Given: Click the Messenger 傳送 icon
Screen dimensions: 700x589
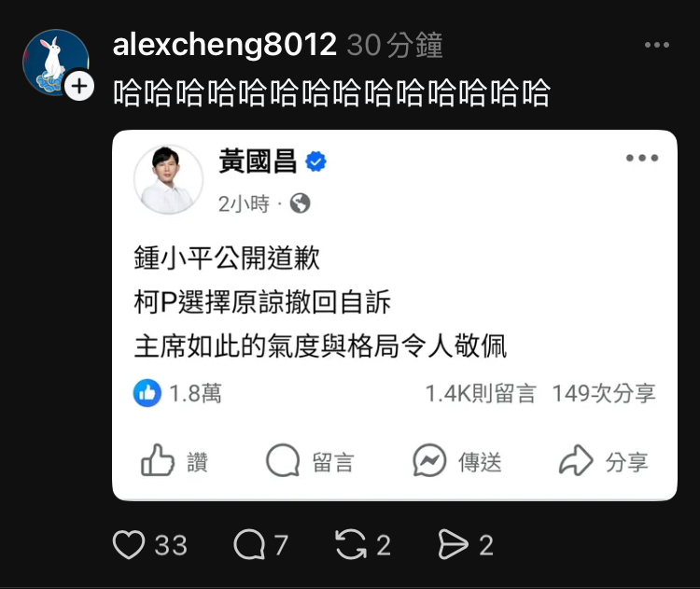Looking at the screenshot, I should [x=429, y=460].
